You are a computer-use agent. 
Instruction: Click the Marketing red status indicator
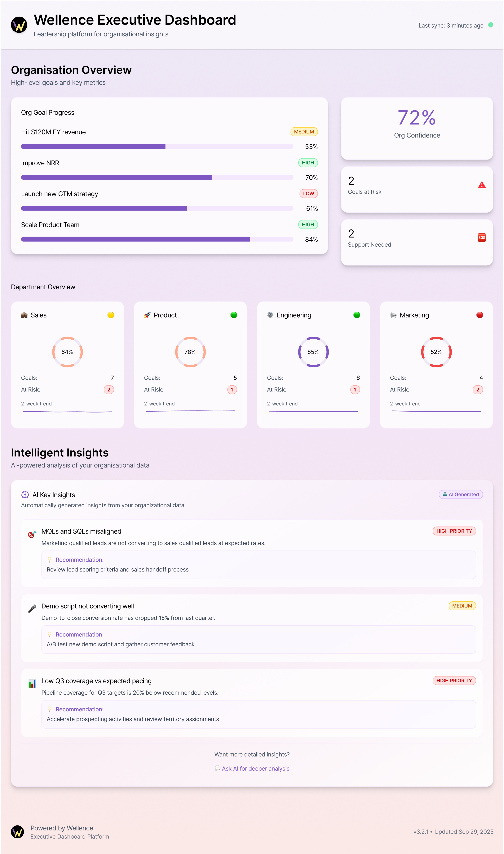[479, 315]
